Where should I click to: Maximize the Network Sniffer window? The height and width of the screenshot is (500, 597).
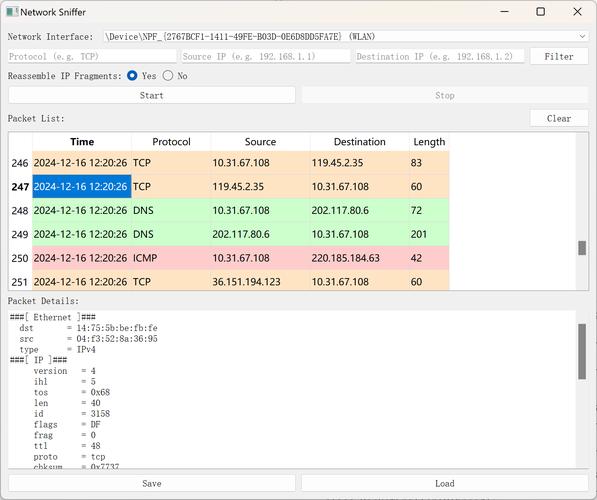[x=540, y=12]
